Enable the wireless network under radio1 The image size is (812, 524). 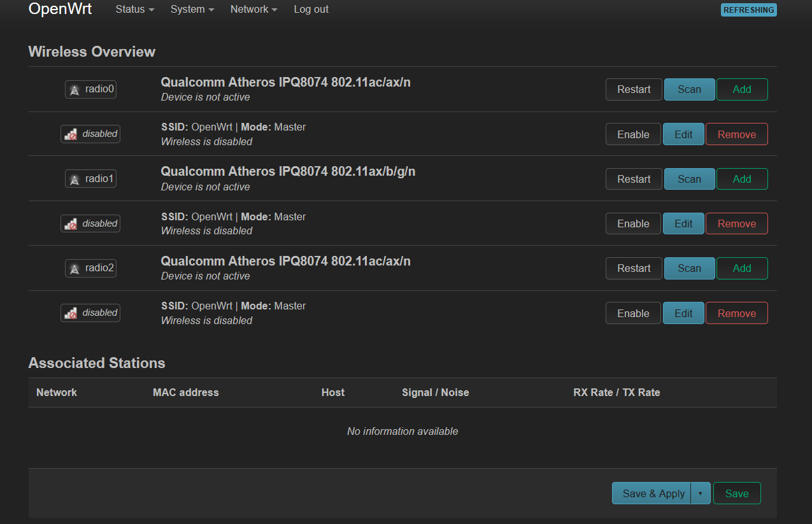point(633,223)
